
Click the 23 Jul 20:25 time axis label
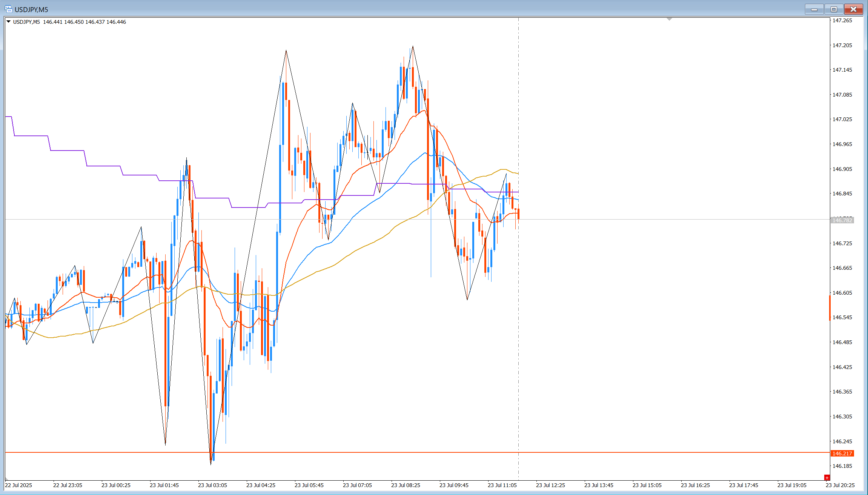tap(840, 485)
